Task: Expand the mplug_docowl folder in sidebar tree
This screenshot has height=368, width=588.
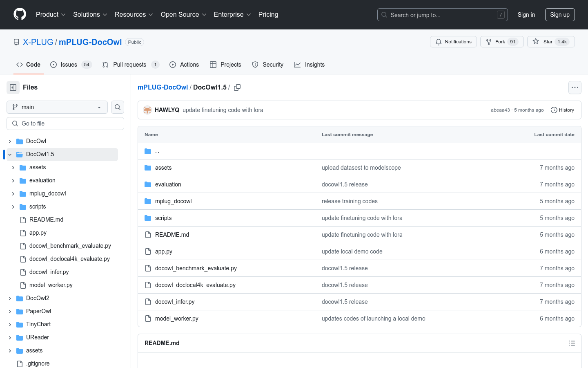Action: click(x=13, y=193)
